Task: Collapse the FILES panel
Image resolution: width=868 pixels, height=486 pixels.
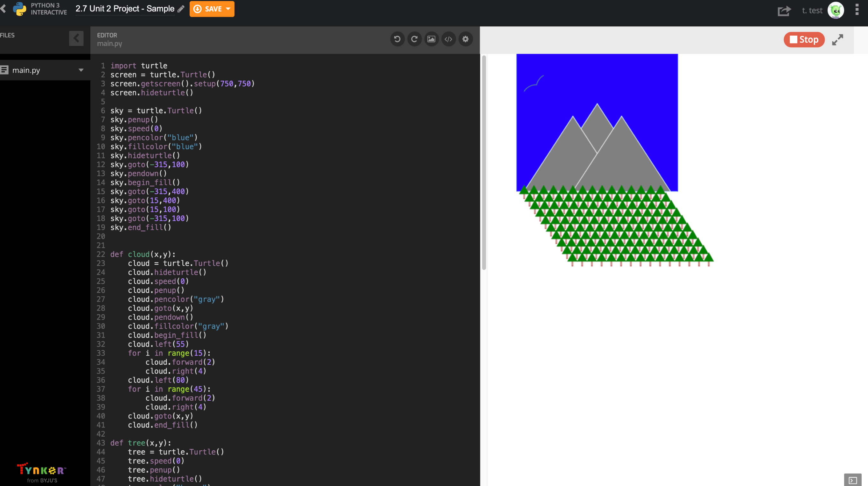Action: tap(76, 38)
